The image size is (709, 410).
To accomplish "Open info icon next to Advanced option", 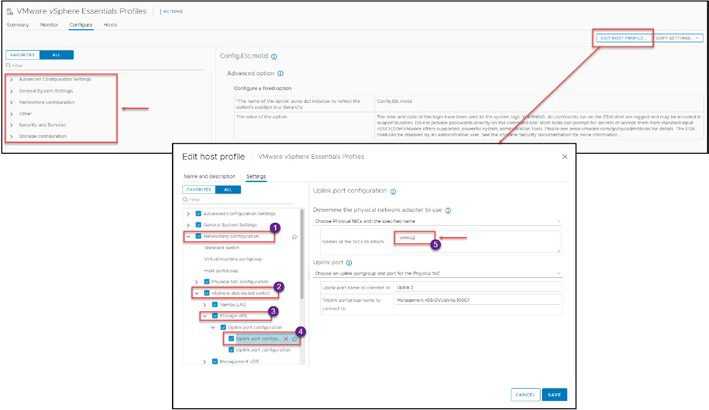I will (x=280, y=73).
